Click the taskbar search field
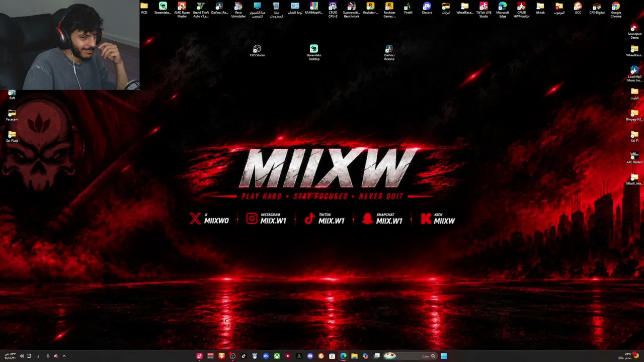The height and width of the screenshot is (362, 644). (x=411, y=356)
